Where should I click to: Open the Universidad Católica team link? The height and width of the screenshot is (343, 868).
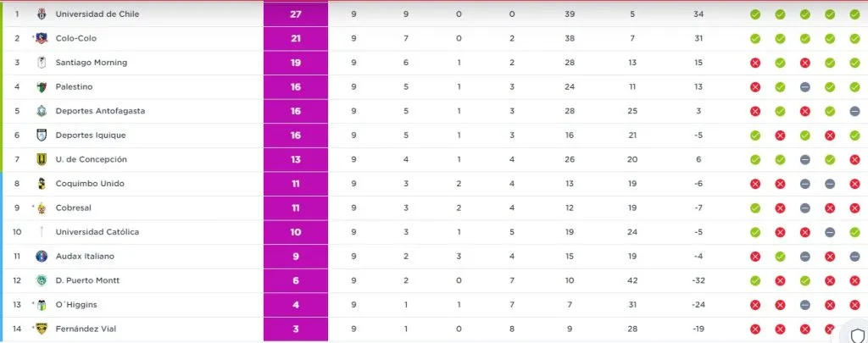click(x=97, y=232)
